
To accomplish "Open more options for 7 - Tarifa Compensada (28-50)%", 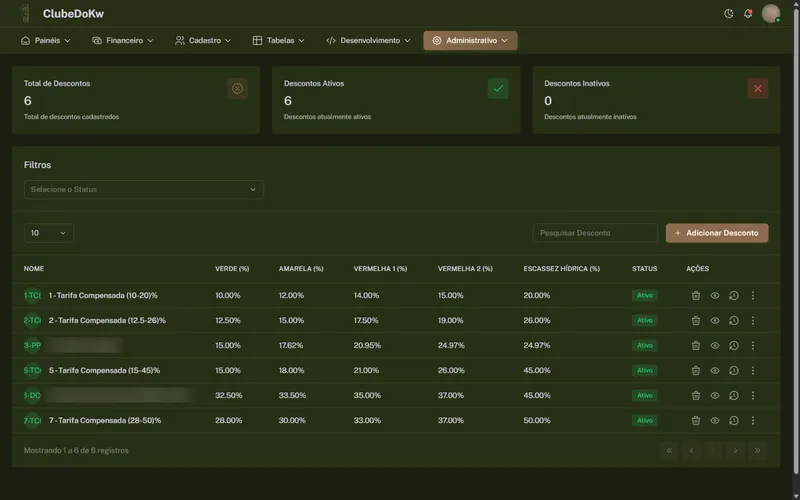I will pos(753,420).
